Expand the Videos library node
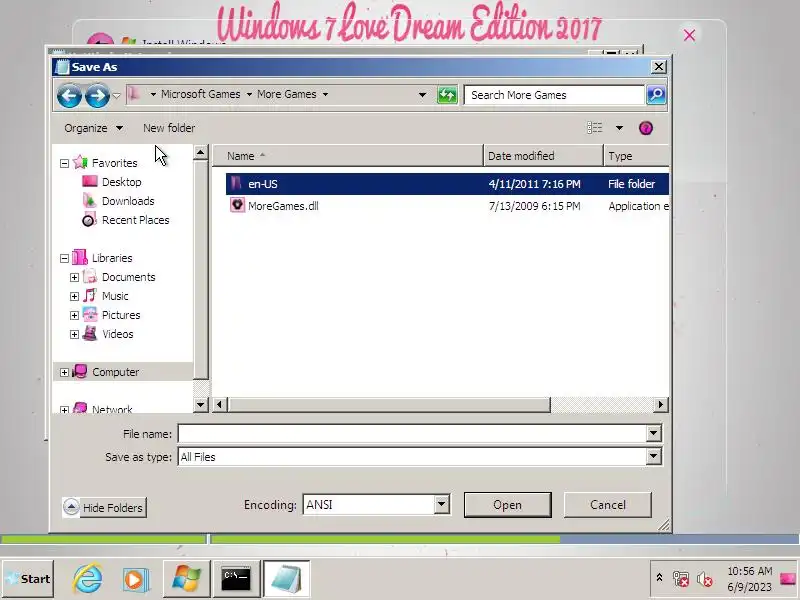 pos(74,334)
